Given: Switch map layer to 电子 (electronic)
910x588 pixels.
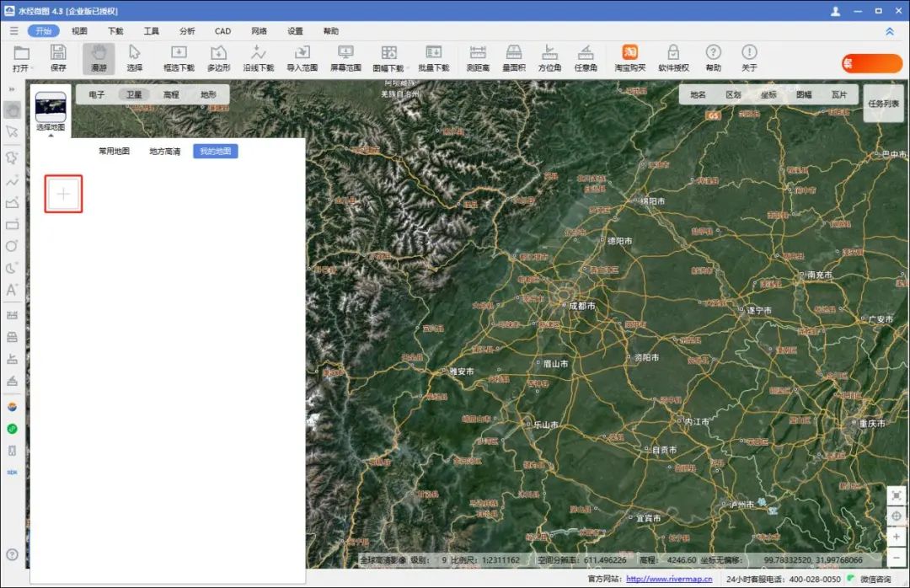Looking at the screenshot, I should [x=97, y=95].
